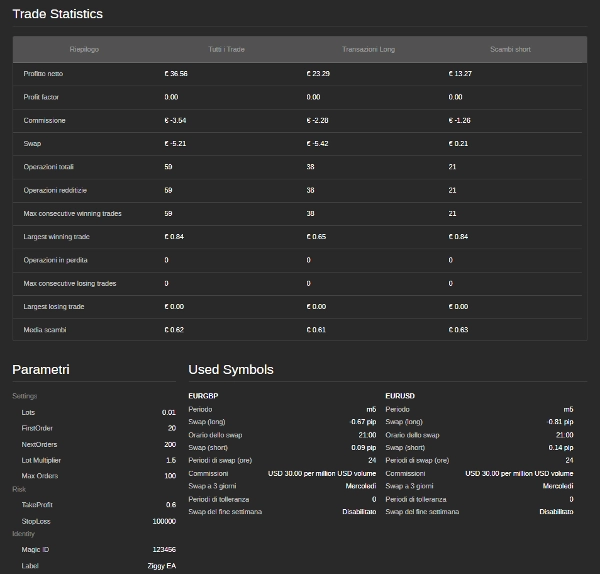Image resolution: width=600 pixels, height=574 pixels.
Task: Click the Lots parameter value 0.01
Action: pos(169,413)
